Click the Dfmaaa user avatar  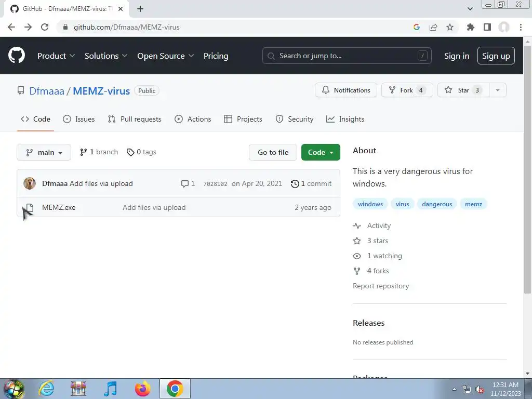[30, 183]
